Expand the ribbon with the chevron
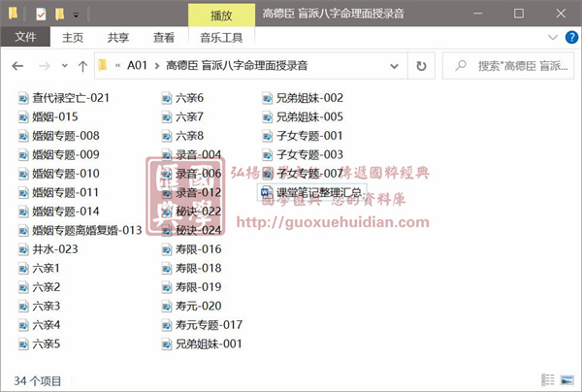 (553, 37)
